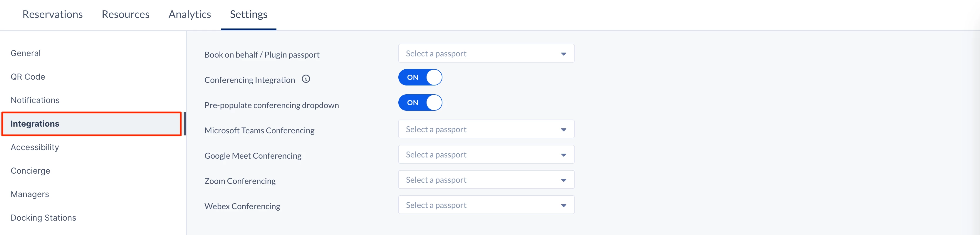The image size is (980, 235).
Task: Open the Book on behalf passport dropdown
Action: [x=486, y=54]
